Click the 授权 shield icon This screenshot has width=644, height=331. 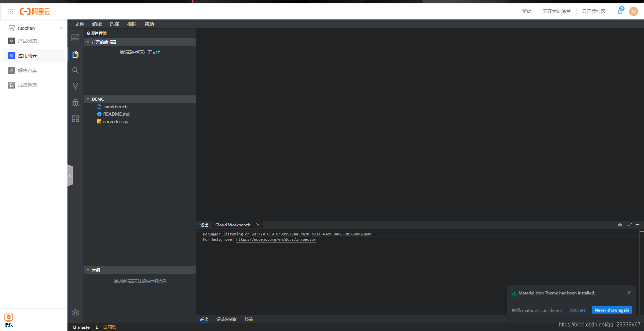click(x=9, y=317)
